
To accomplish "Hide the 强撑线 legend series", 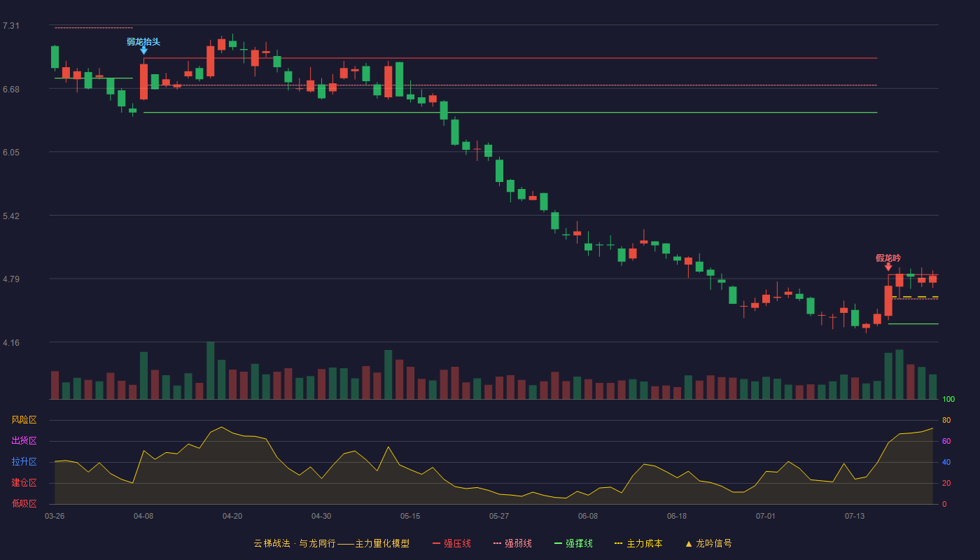I will [x=573, y=543].
